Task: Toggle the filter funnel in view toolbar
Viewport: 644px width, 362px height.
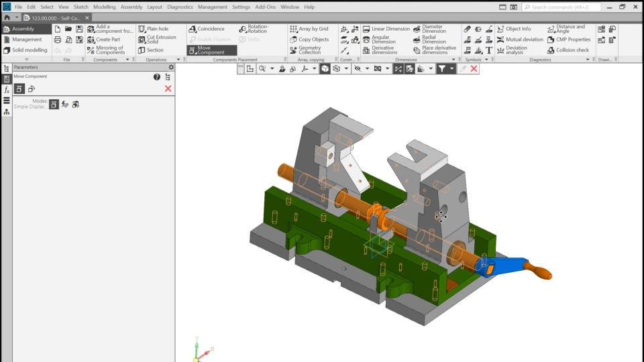Action: coord(442,68)
